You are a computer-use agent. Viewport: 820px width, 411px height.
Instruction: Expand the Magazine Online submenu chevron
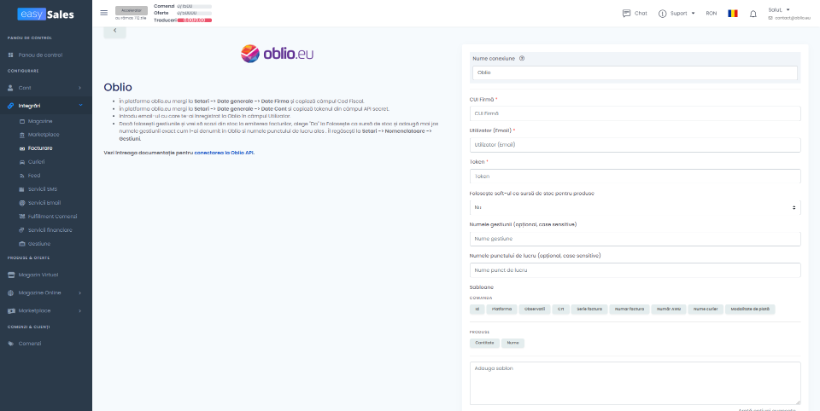(80, 293)
